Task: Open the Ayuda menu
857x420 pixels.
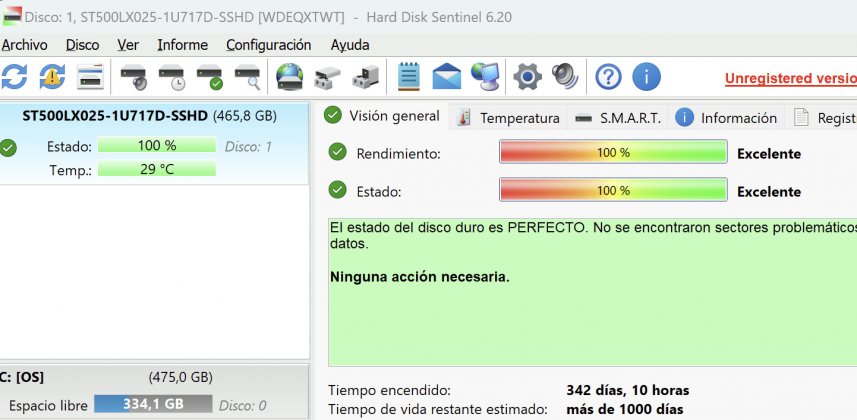Action: 350,45
